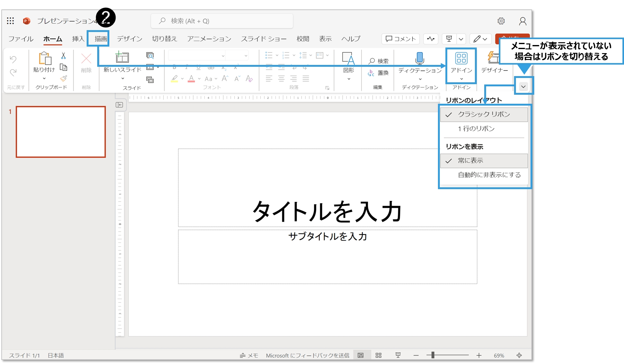
Task: Click the Slide Sorter view icon
Action: 378,355
